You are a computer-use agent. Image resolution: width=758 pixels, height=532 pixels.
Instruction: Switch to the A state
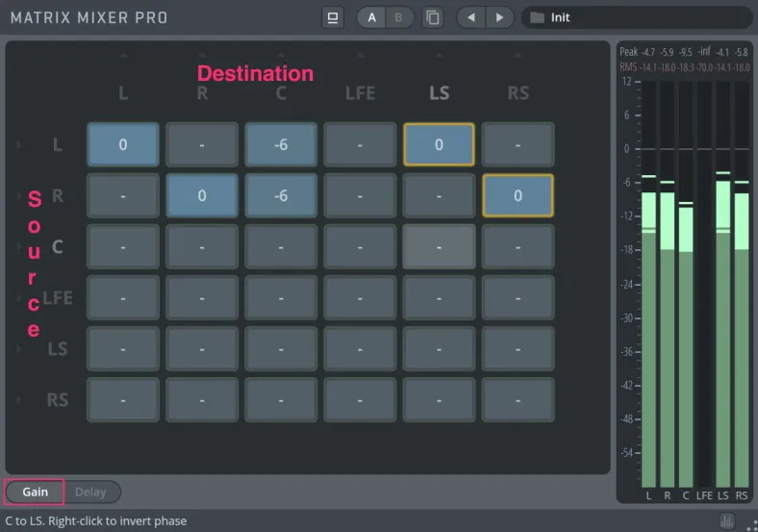pyautogui.click(x=371, y=17)
